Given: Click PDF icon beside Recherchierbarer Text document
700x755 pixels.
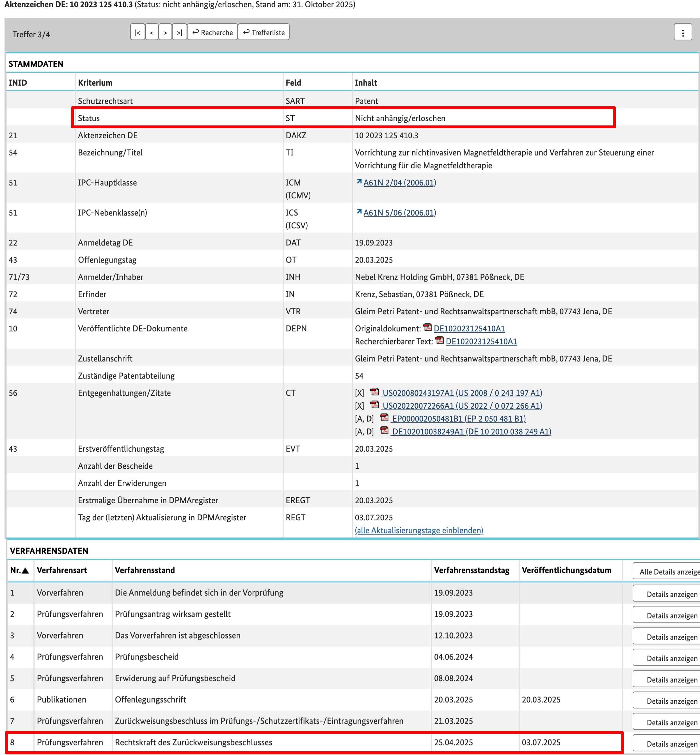Looking at the screenshot, I should 439,340.
